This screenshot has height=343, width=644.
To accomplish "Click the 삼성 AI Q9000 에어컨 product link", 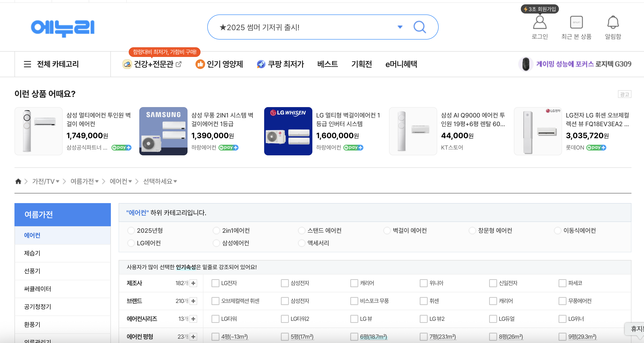I will [473, 119].
